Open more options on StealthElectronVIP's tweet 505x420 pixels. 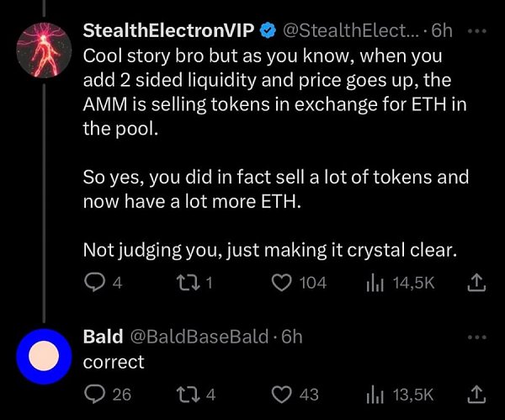476,31
